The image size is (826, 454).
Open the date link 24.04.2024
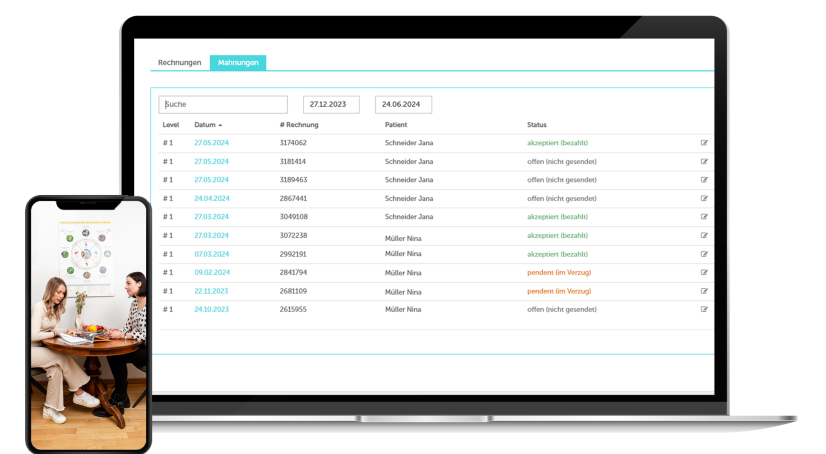click(211, 198)
